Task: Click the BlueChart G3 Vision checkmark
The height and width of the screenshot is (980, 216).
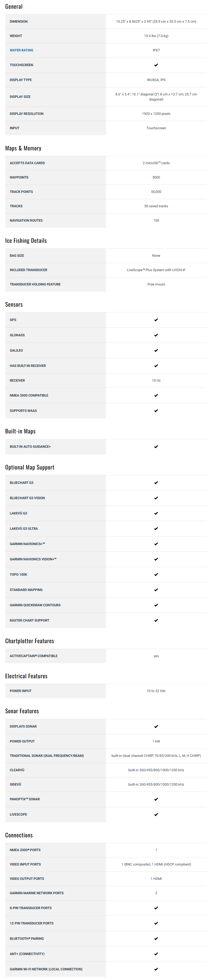Action: coord(156,498)
